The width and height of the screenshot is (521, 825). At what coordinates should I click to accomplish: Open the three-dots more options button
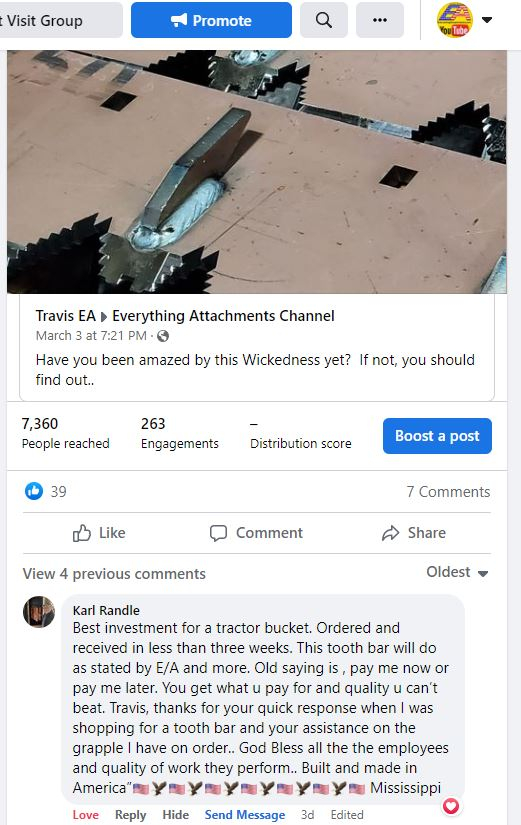(380, 20)
